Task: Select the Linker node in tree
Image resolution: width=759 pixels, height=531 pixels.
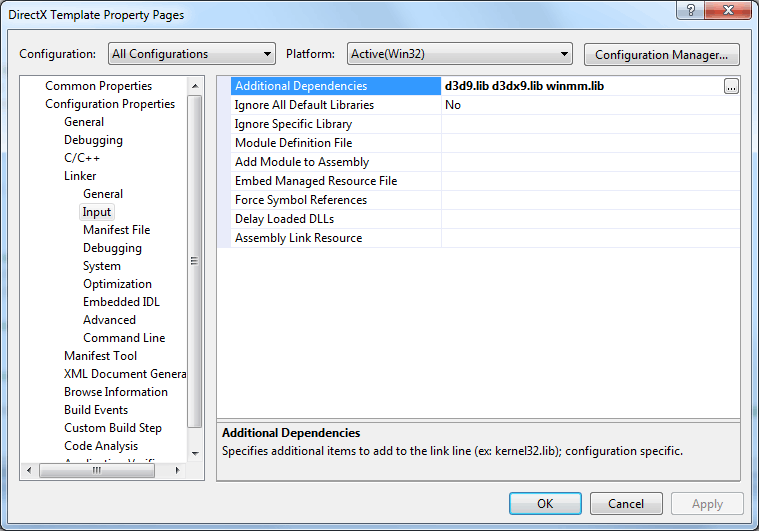Action: 80,176
